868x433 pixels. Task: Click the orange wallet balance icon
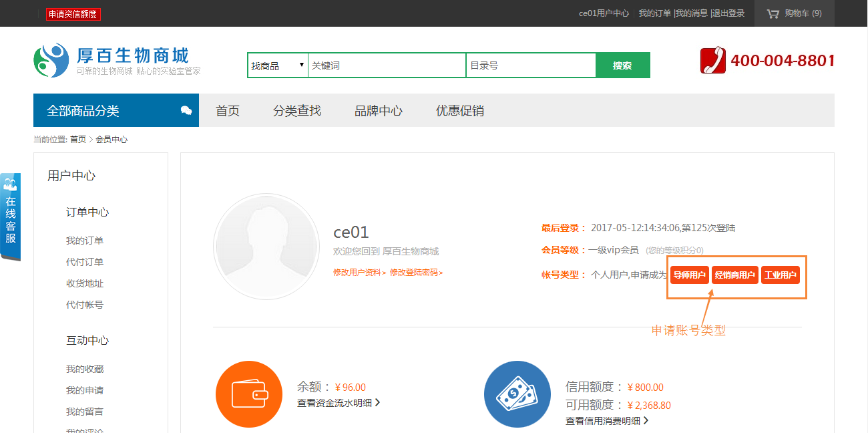pyautogui.click(x=249, y=394)
